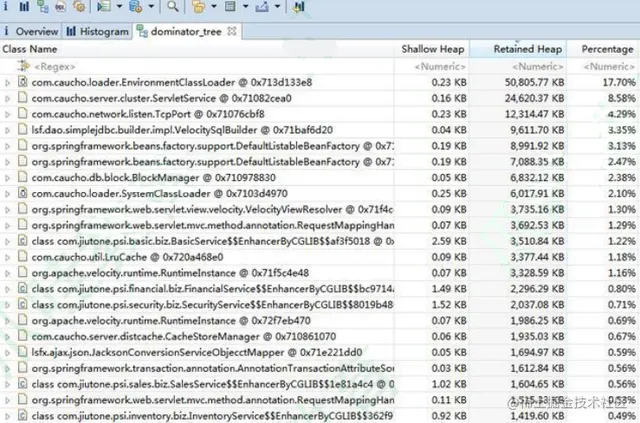Open the heap dump Overview toolbar icon
The width and height of the screenshot is (640, 423).
[5, 7]
